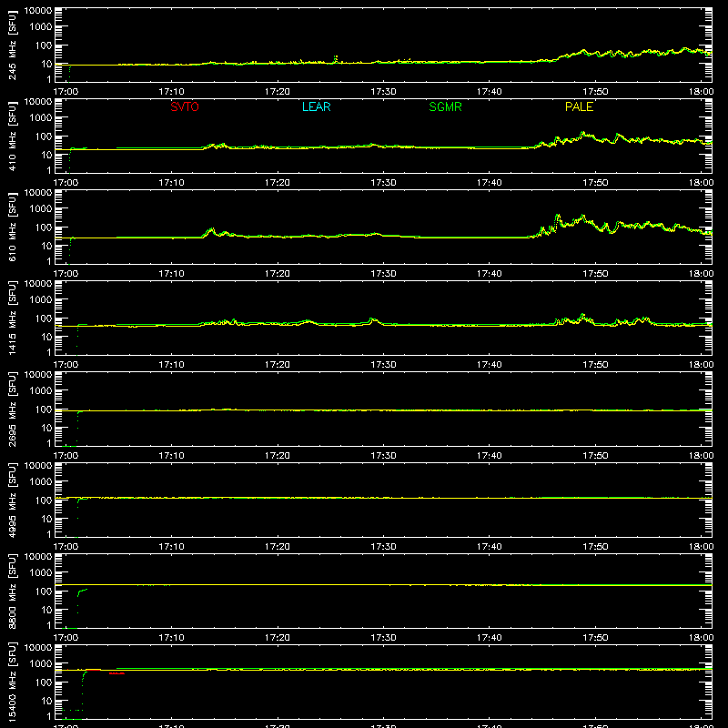Click the 15400 MHz [SFU] axis title
The height and width of the screenshot is (728, 728).
12,682
